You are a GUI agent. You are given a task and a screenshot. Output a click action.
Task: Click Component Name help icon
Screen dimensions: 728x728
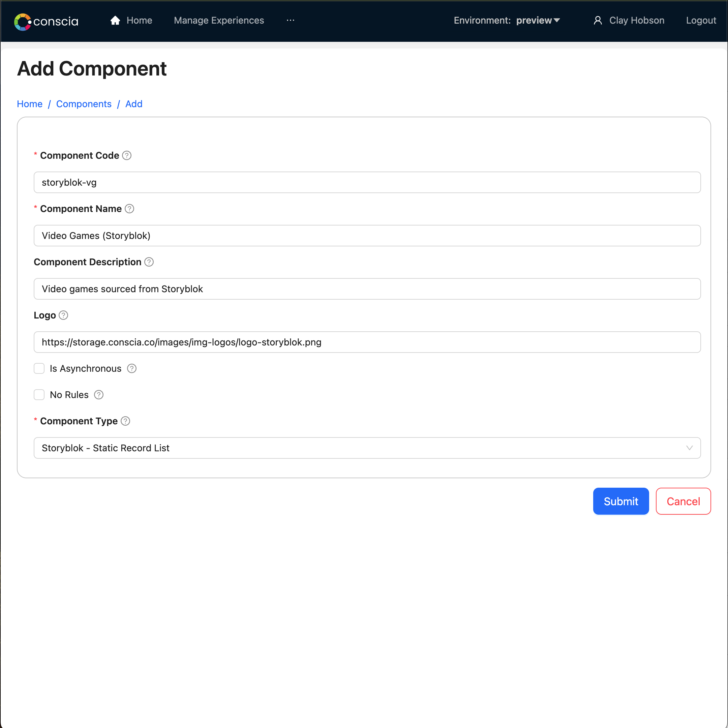coord(129,209)
